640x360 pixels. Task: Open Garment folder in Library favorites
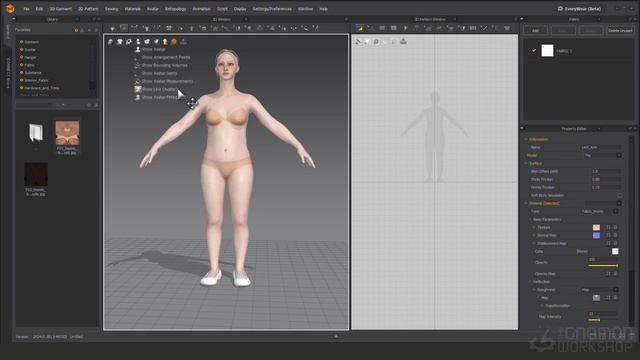(31, 42)
